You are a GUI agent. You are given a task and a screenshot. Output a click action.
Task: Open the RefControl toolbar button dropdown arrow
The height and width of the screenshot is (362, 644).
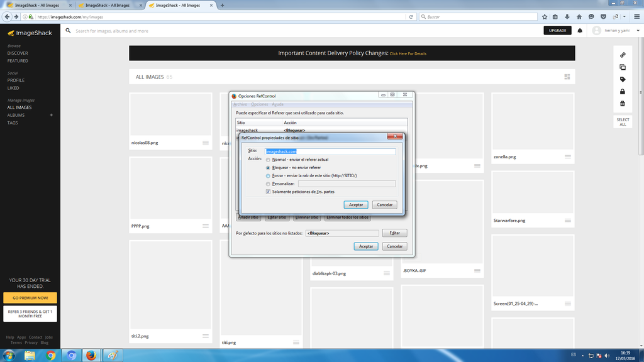[626, 17]
